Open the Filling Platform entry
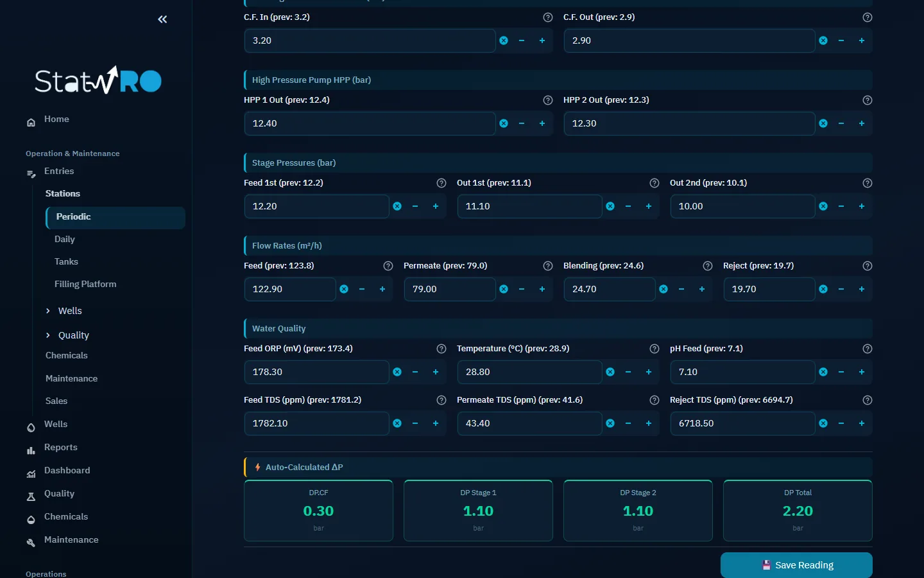The width and height of the screenshot is (924, 578). [85, 284]
